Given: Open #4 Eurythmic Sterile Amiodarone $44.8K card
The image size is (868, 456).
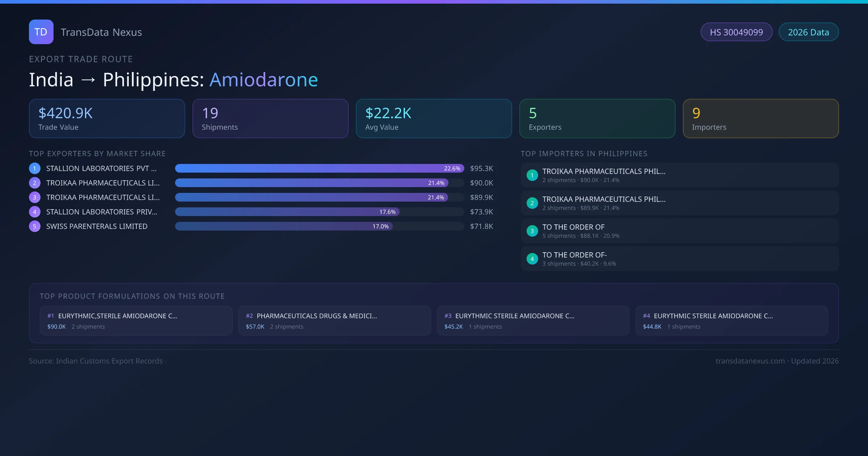Looking at the screenshot, I should pos(732,321).
